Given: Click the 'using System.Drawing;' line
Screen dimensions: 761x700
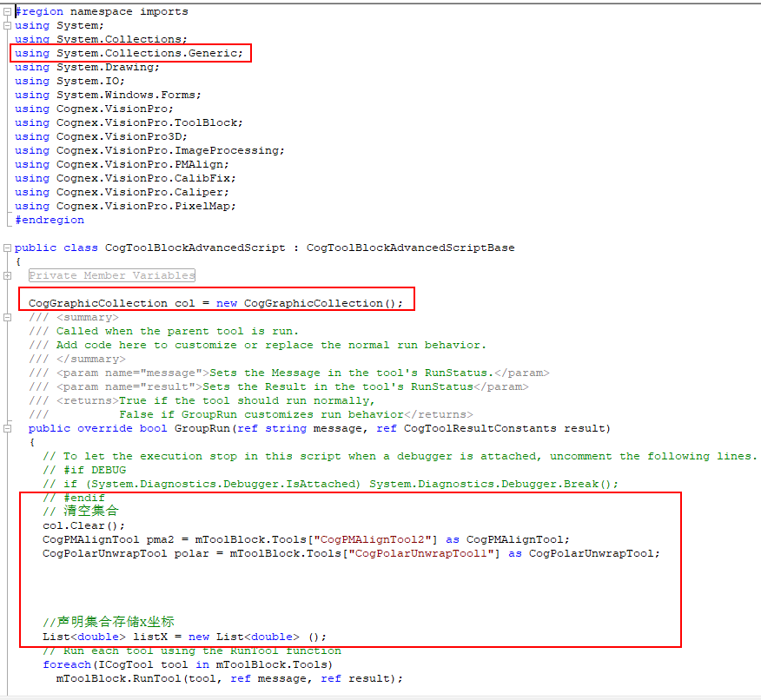Looking at the screenshot, I should point(87,68).
